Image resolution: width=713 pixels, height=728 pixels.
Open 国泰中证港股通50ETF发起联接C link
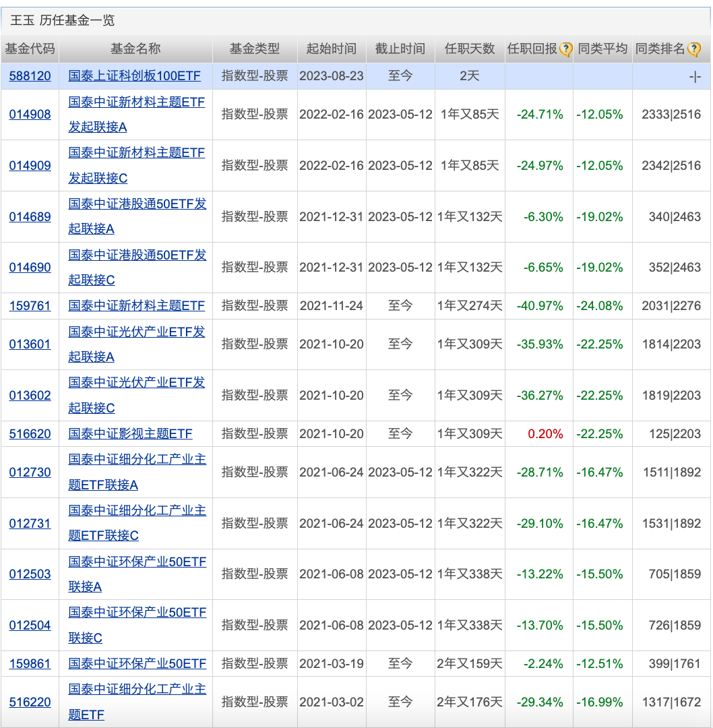[x=137, y=268]
